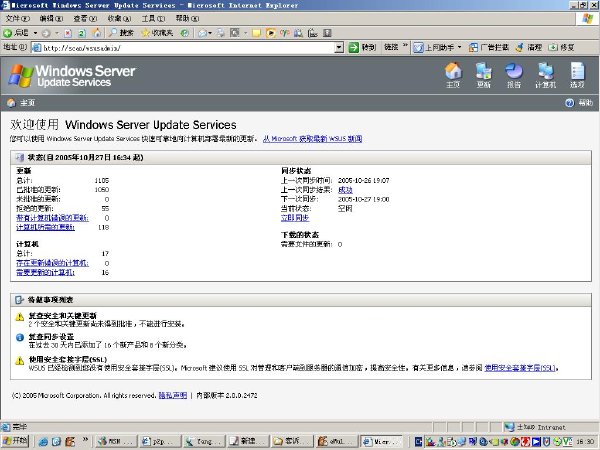The width and height of the screenshot is (600, 450).
Task: Open the 上网助手 dropdown arrow
Action: (460, 47)
